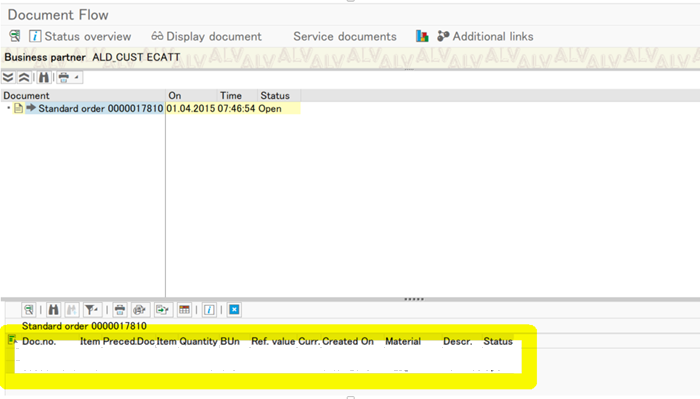The width and height of the screenshot is (700, 399).
Task: Click the lower Standard order 0000017810 title
Action: pyautogui.click(x=84, y=326)
